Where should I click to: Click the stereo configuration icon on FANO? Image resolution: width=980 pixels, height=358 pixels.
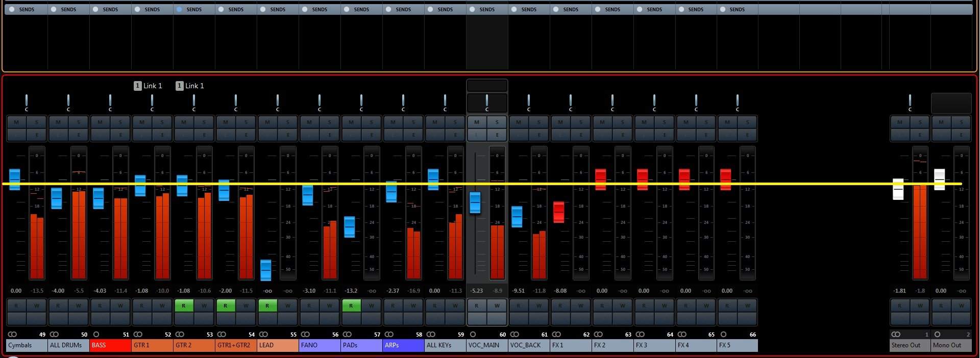[x=305, y=335]
